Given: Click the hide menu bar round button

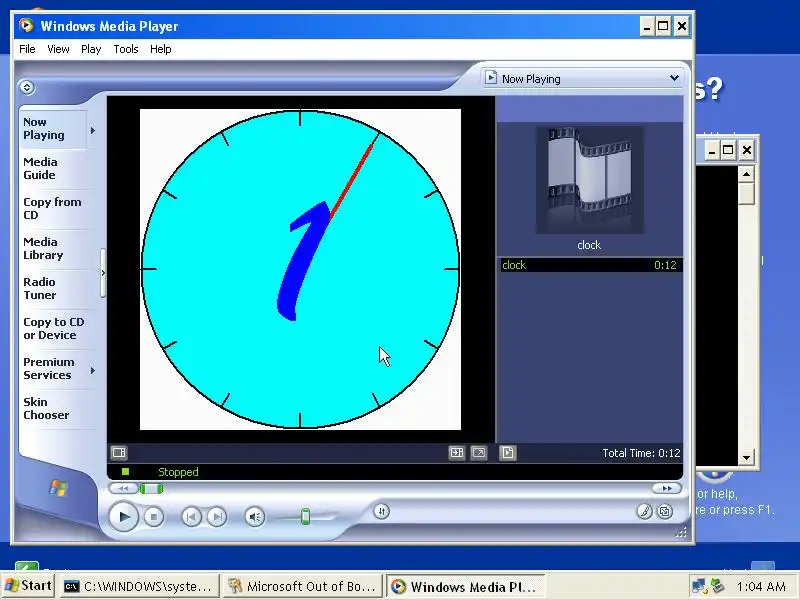Looking at the screenshot, I should [x=27, y=87].
